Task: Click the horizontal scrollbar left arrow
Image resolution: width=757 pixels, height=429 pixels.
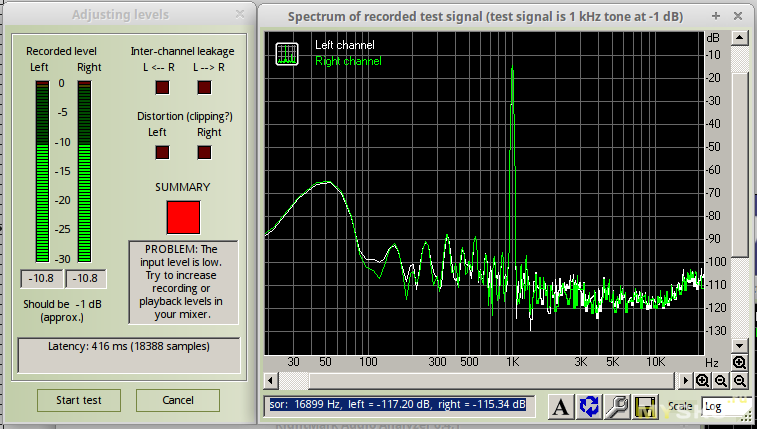Action: [x=271, y=381]
